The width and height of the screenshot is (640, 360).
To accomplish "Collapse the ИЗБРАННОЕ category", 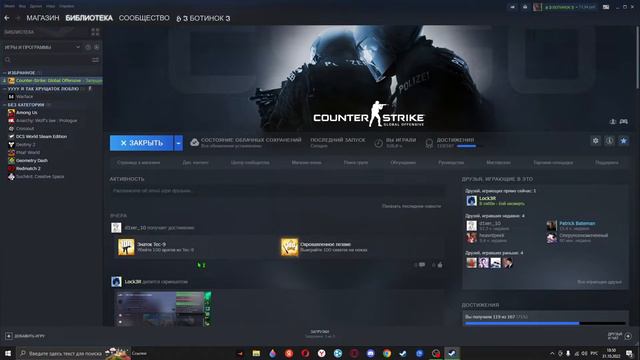I will (4, 73).
